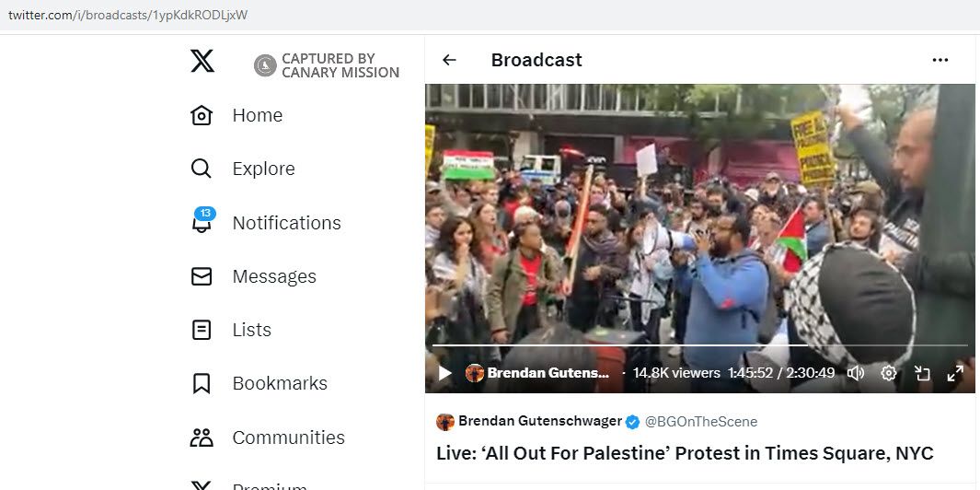Play the broadcast video
The image size is (980, 490).
click(445, 374)
